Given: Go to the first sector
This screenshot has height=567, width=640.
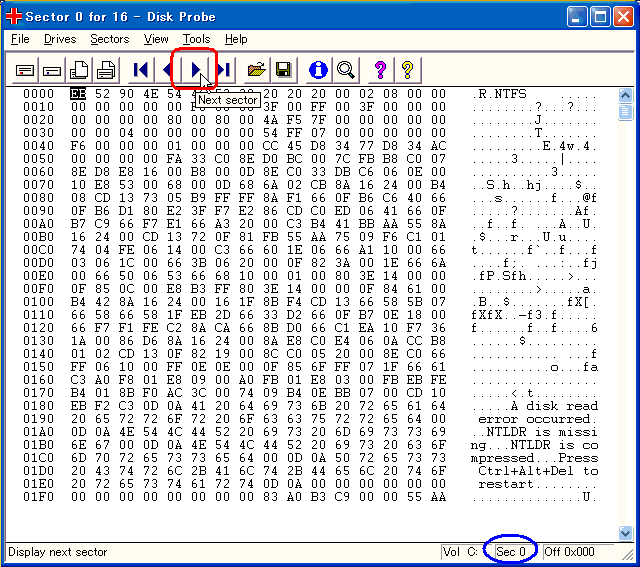Looking at the screenshot, I should click(x=141, y=69).
